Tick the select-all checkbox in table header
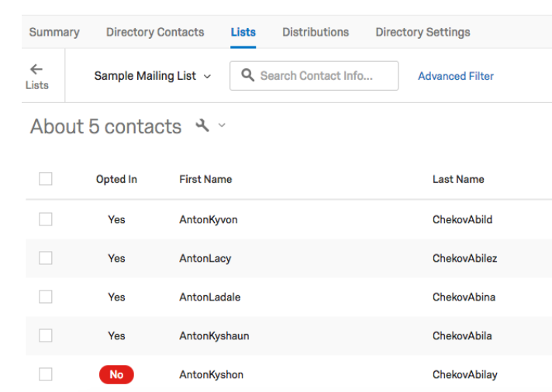Image resolution: width=552 pixels, height=392 pixels. [x=46, y=179]
